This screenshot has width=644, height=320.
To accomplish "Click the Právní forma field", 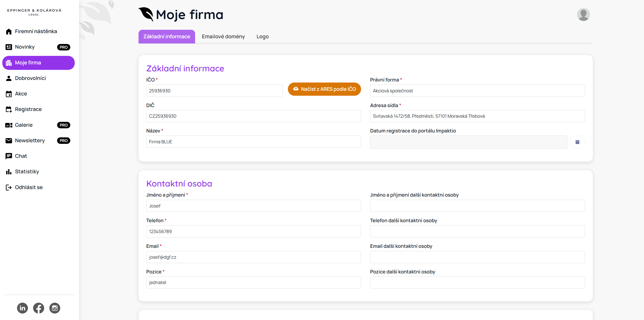I will click(x=477, y=91).
